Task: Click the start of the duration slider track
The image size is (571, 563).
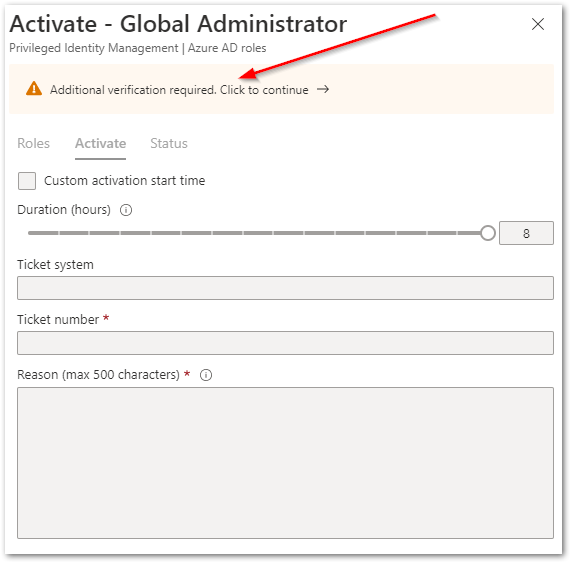Action: click(31, 233)
